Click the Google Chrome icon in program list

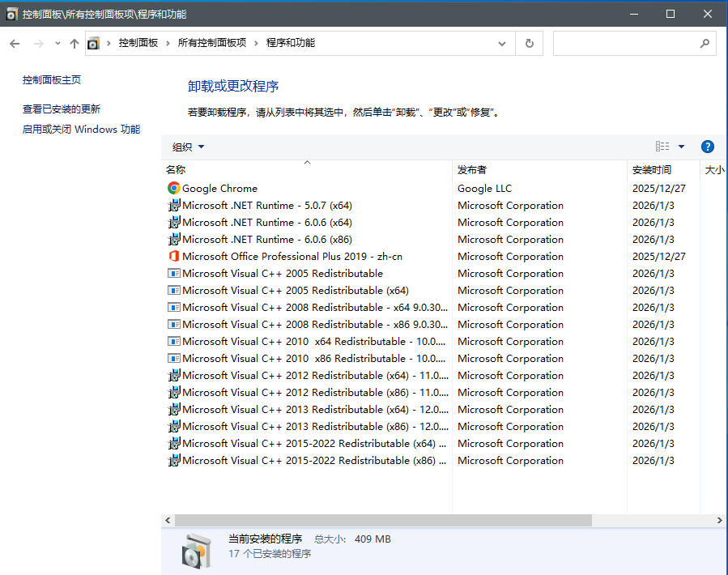tap(173, 188)
